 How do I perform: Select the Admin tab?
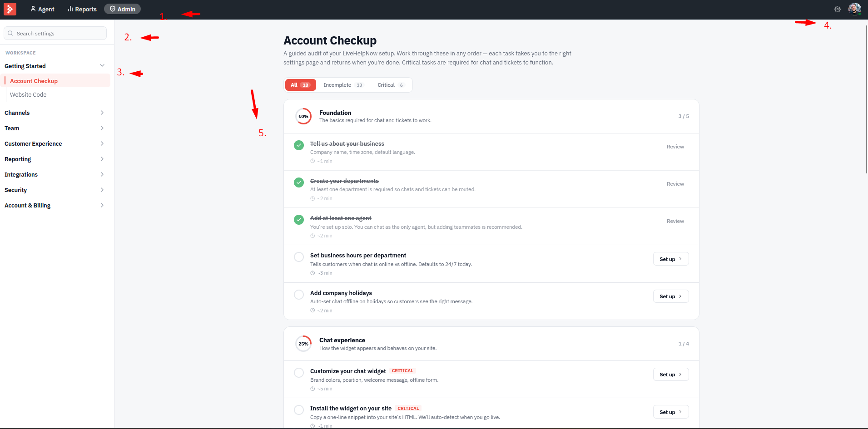pos(123,9)
